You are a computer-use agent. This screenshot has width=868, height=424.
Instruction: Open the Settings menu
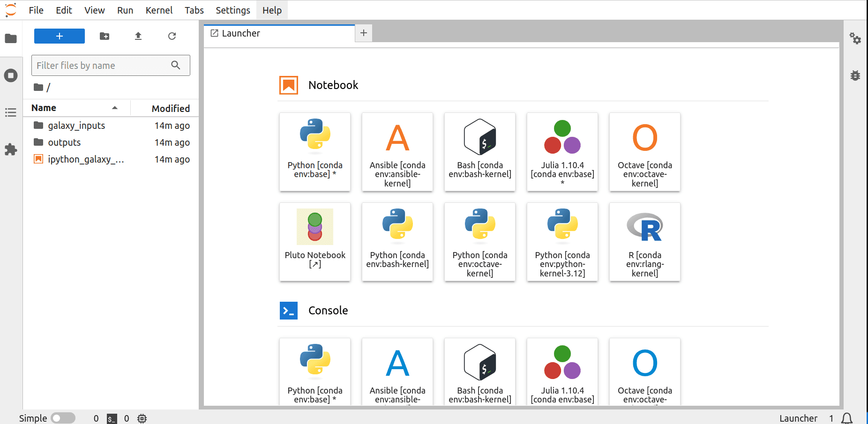232,10
